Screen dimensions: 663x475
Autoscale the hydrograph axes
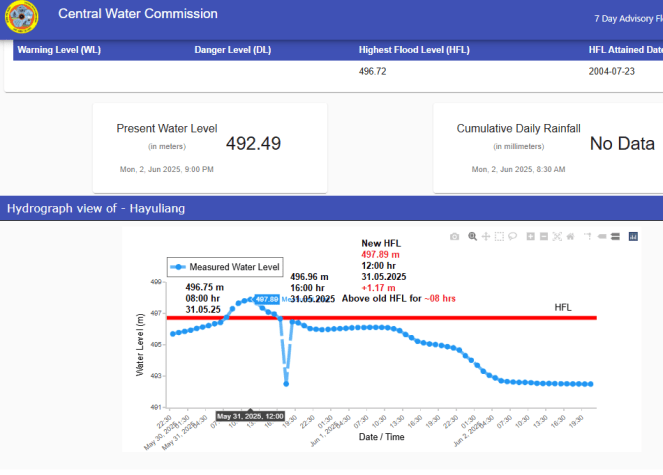click(x=556, y=237)
